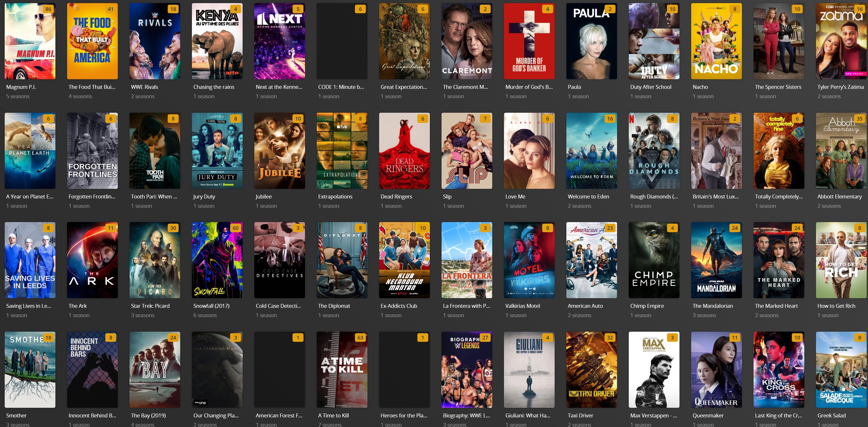868x427 pixels.
Task: Open the La Frontera poster
Action: (x=467, y=260)
